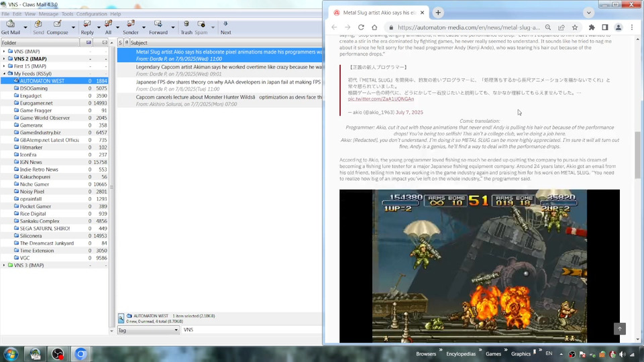Close the Metal Slug article tab
The width and height of the screenshot is (644, 362).
pos(422,13)
